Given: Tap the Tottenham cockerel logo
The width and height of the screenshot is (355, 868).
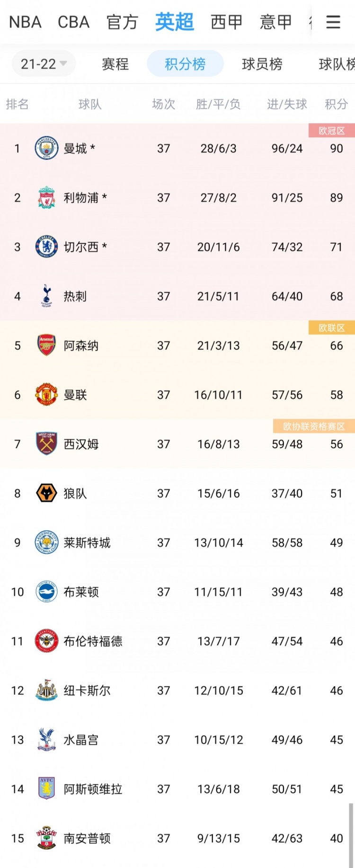Looking at the screenshot, I should coord(46,296).
